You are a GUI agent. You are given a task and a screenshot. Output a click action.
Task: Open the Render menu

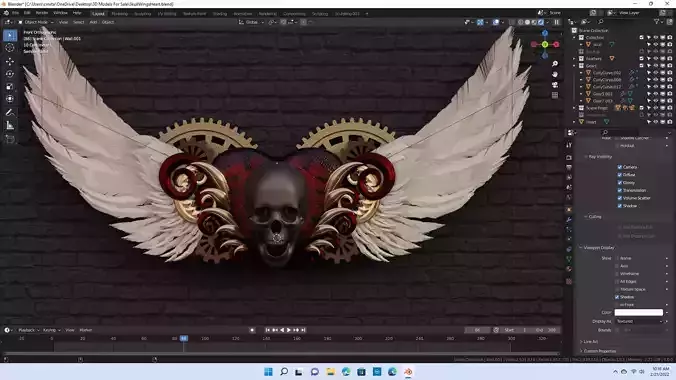[x=42, y=13]
